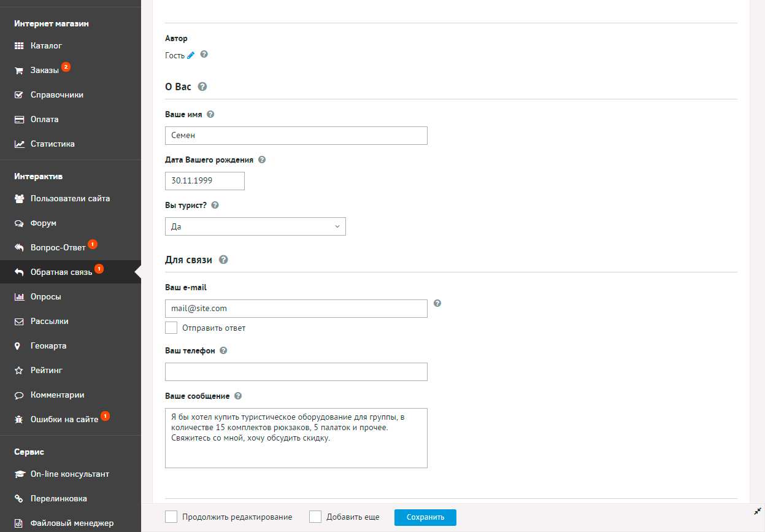The height and width of the screenshot is (532, 765).
Task: Click the Рассылки envelope icon
Action: (x=19, y=322)
